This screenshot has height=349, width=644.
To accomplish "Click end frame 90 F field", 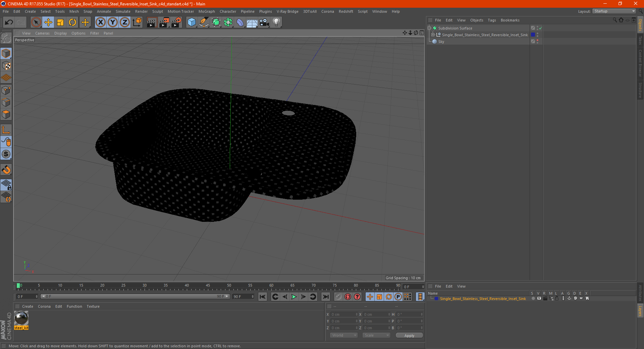I will [x=243, y=297].
